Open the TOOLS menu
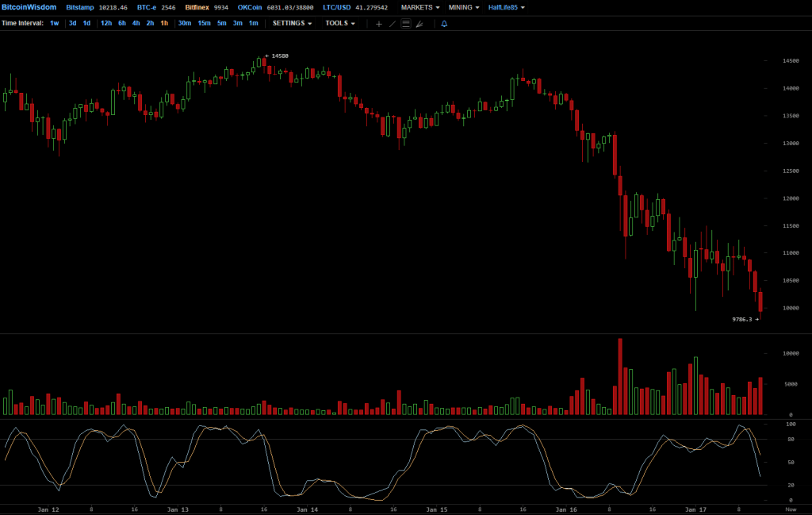 [339, 23]
